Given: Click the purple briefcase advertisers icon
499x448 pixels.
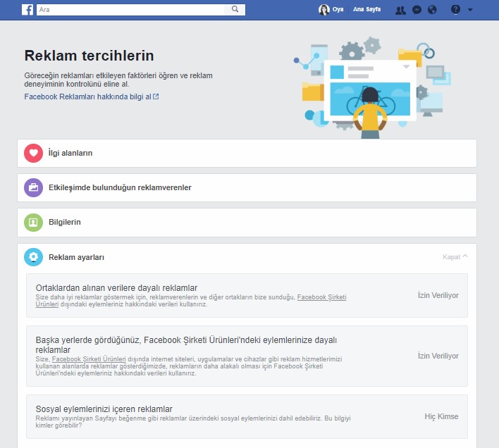Looking at the screenshot, I should coord(33,187).
